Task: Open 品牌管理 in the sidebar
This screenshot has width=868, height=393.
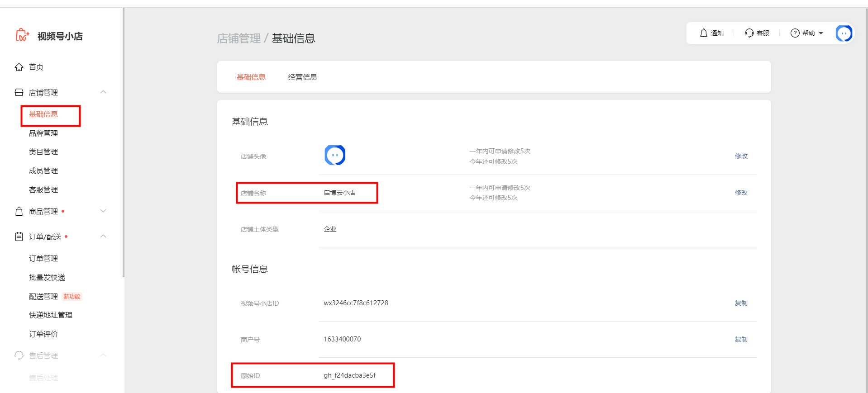Action: click(x=43, y=133)
